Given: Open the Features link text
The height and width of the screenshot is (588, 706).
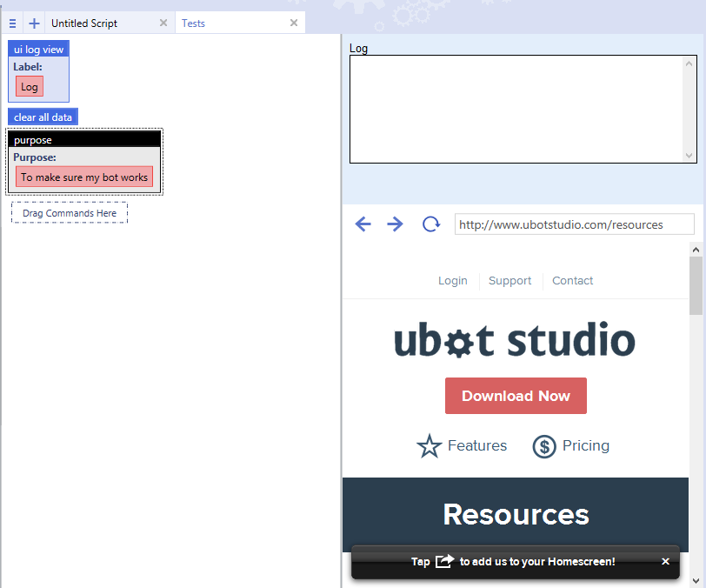Looking at the screenshot, I should (x=477, y=445).
